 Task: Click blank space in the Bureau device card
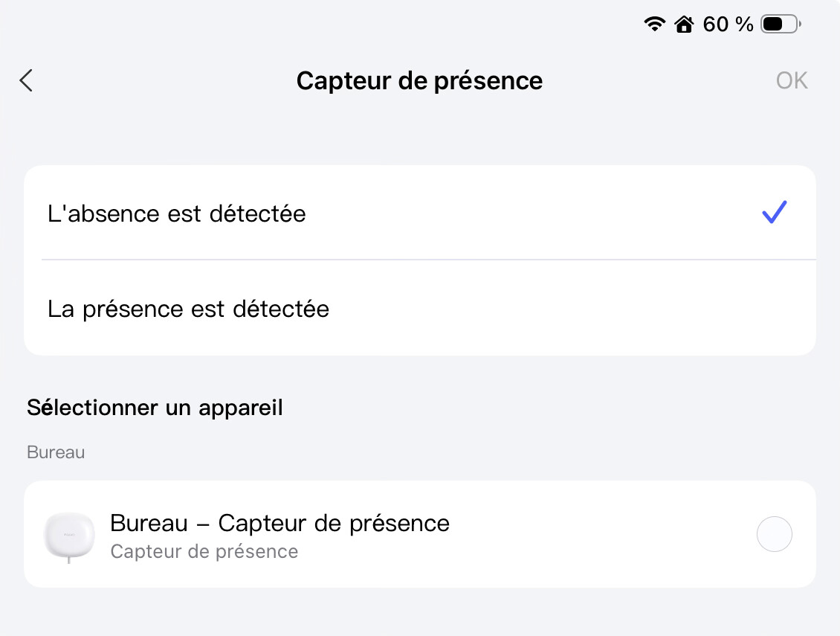[595, 534]
